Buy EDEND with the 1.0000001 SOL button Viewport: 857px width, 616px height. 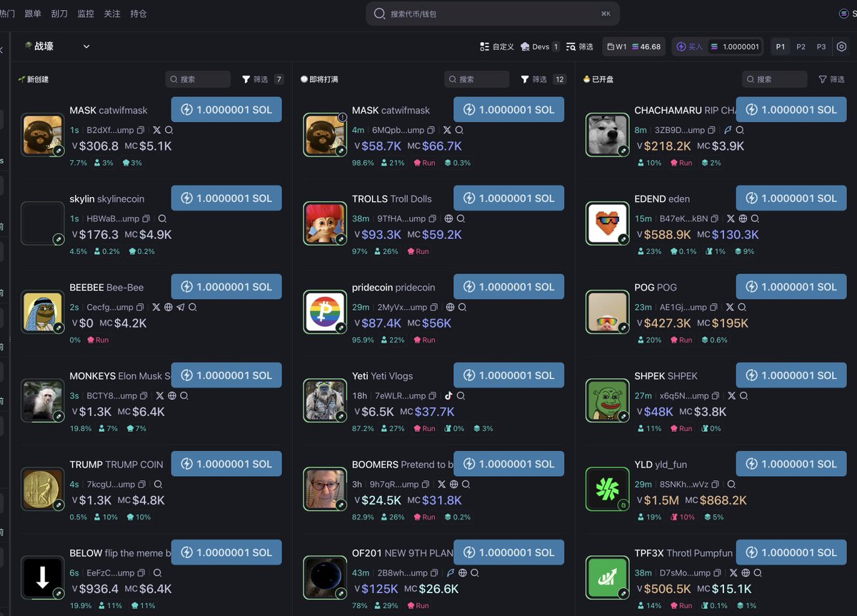click(791, 198)
